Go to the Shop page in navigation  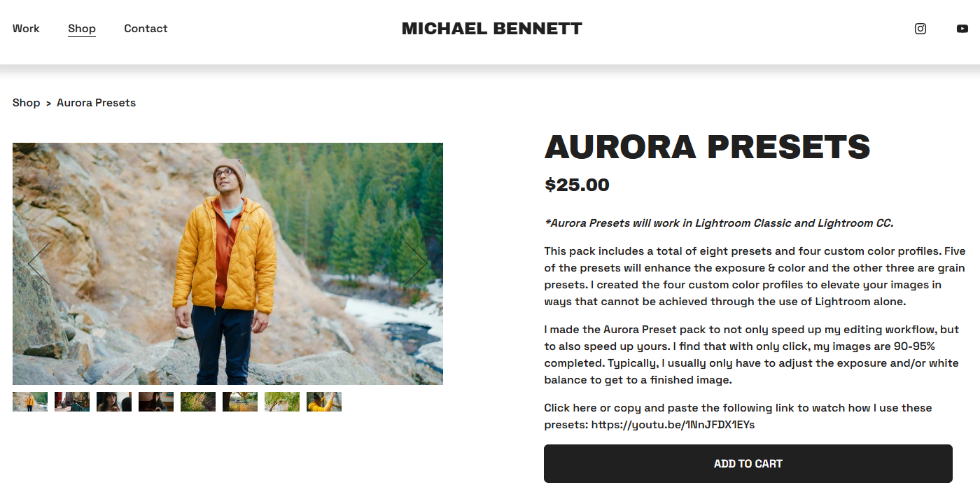pos(82,29)
